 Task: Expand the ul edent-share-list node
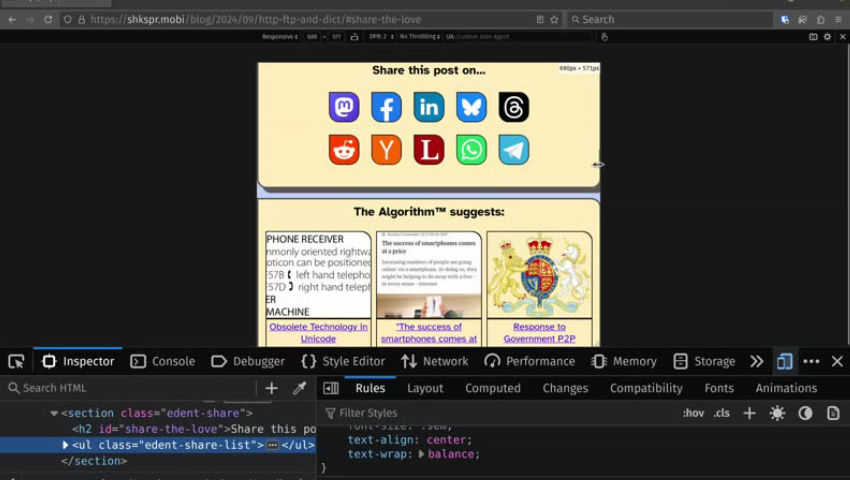pyautogui.click(x=65, y=445)
